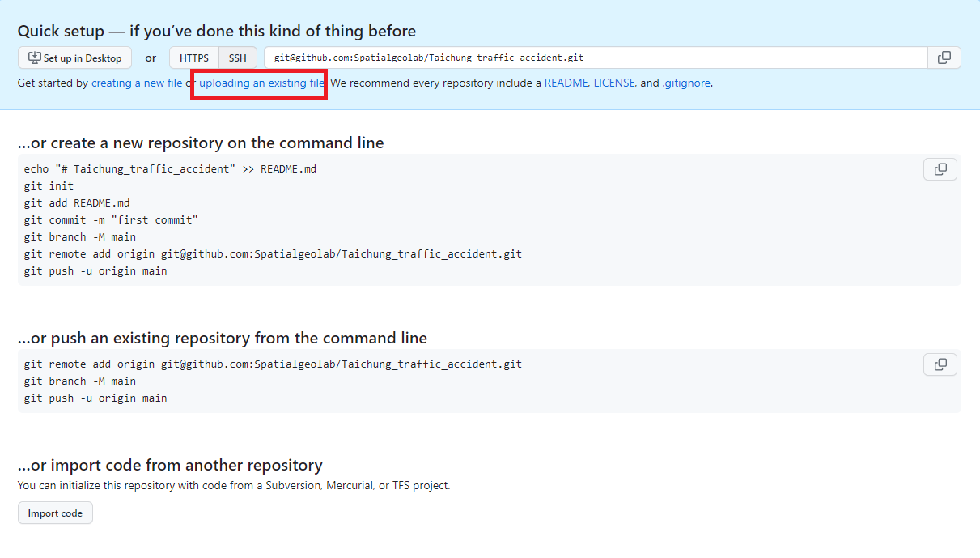
Task: Click the echo README.md command line
Action: coord(175,168)
